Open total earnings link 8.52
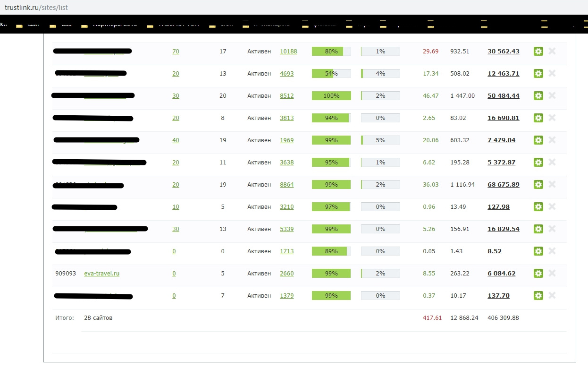Screen dimensions: 588x369 click(x=495, y=251)
